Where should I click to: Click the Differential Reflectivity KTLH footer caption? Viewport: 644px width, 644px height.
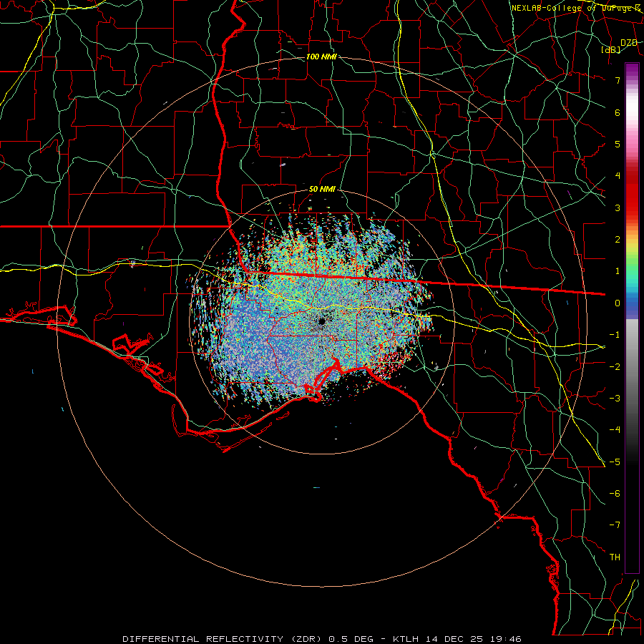[x=322, y=639]
